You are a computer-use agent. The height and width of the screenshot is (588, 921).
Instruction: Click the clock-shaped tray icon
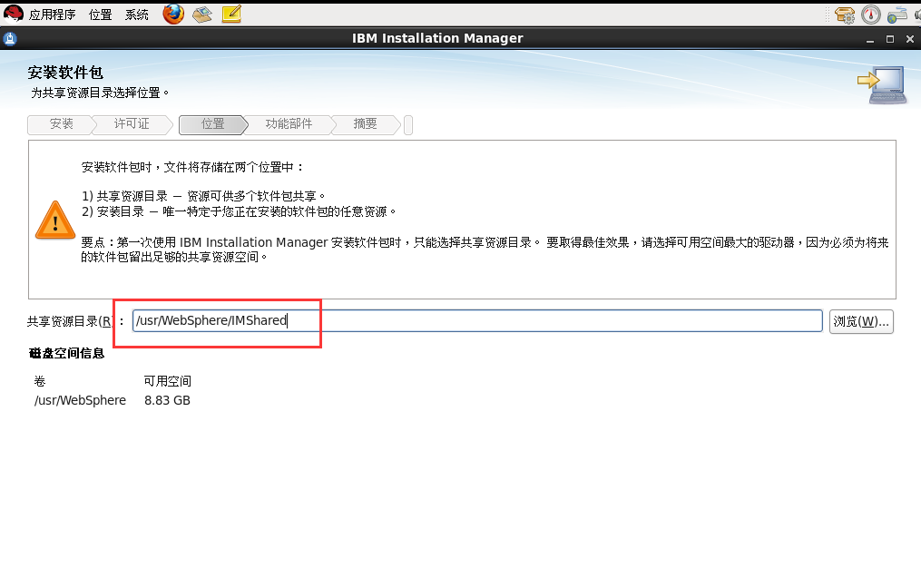pyautogui.click(x=871, y=15)
